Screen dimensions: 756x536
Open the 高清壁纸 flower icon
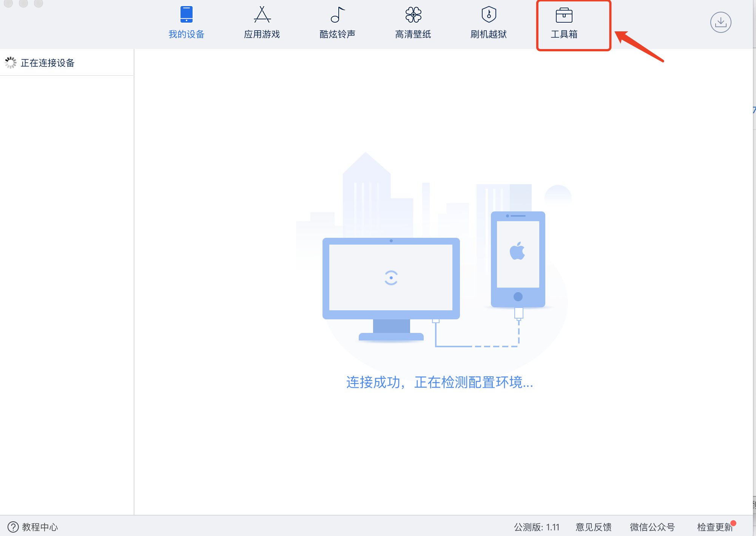coord(413,14)
